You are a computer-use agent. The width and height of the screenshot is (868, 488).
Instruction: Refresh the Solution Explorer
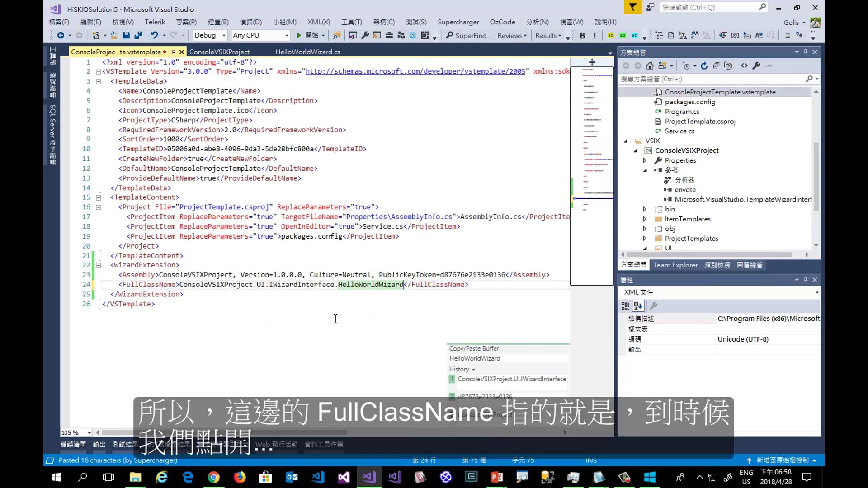tap(704, 66)
